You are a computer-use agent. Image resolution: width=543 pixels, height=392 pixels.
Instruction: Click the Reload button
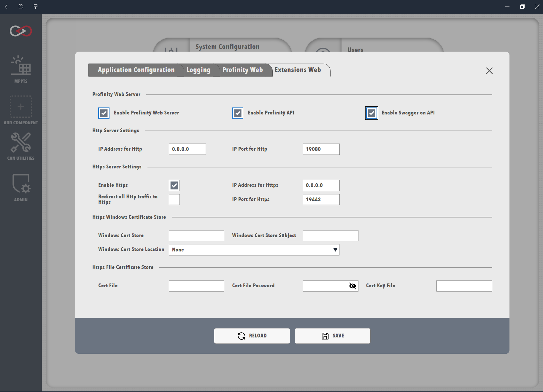252,336
